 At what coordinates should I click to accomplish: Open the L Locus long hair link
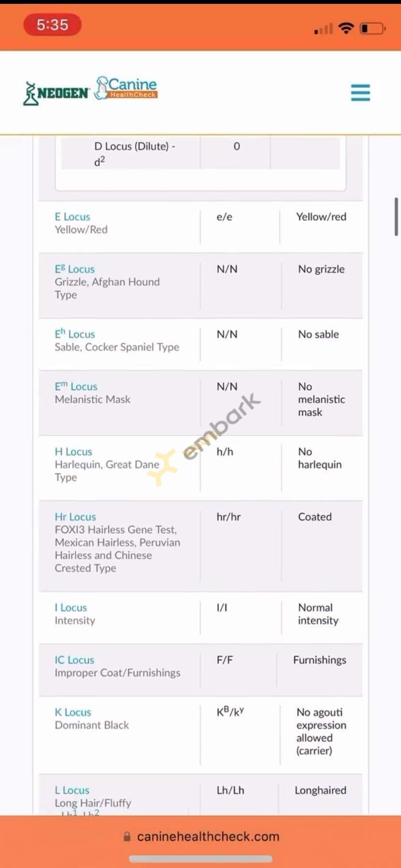coord(72,790)
